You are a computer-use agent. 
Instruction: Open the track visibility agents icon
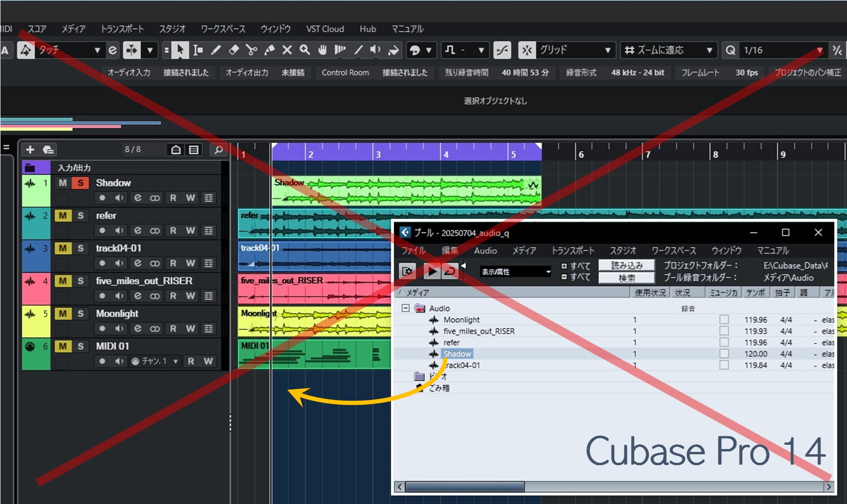point(176,150)
